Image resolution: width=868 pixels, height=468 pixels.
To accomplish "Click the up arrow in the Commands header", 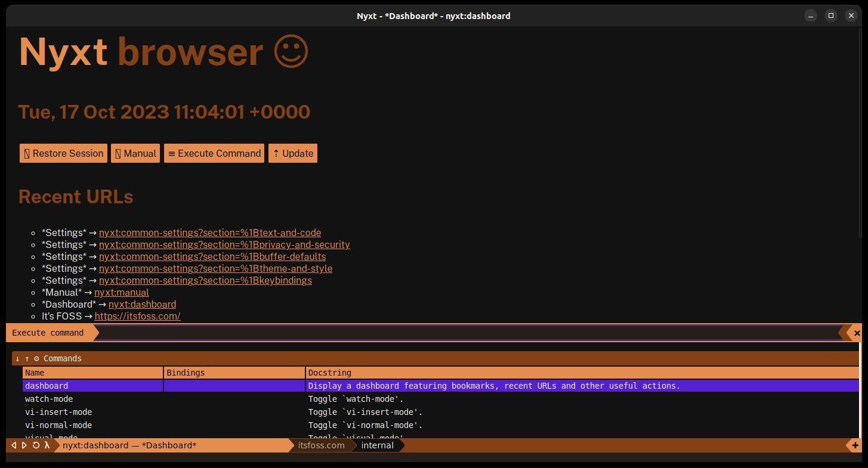I will [x=27, y=358].
